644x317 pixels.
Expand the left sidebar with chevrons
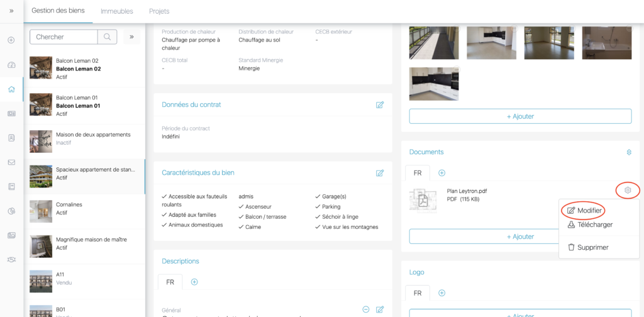pos(11,11)
